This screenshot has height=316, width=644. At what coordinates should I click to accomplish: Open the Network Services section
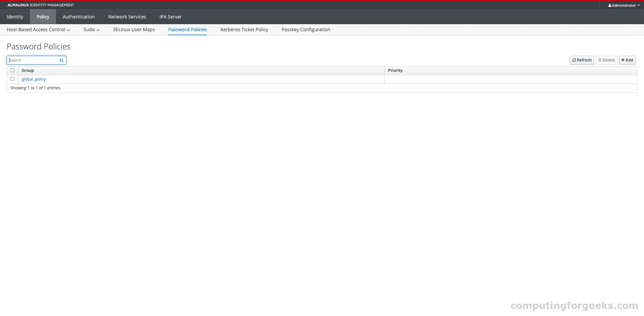tap(127, 16)
